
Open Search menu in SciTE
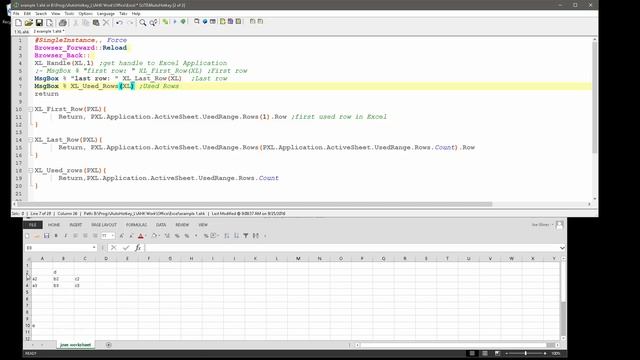pyautogui.click(x=41, y=13)
